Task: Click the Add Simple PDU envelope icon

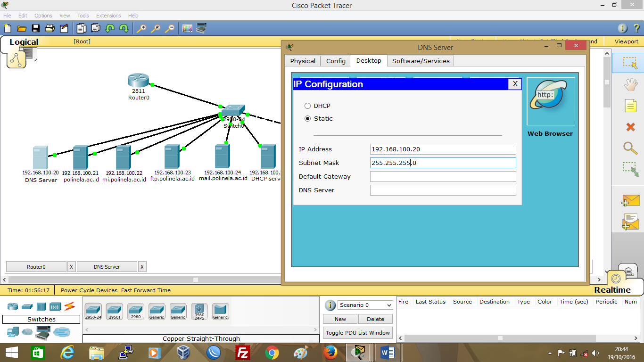Action: pos(630,200)
